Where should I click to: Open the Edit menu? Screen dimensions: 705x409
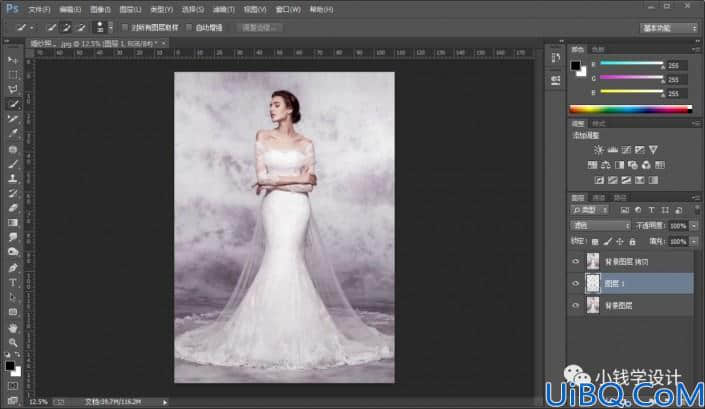coord(70,9)
